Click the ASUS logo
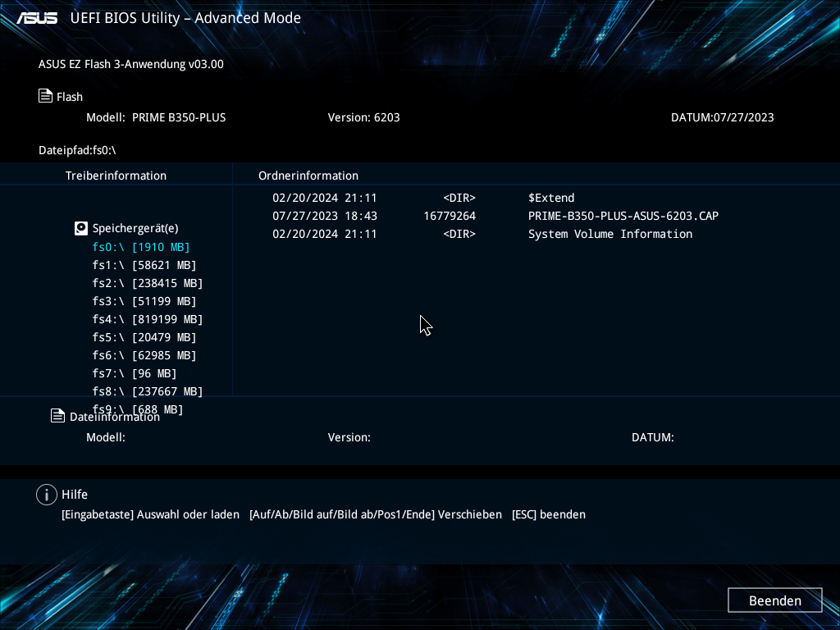Screen dimensions: 840x630 click(x=37, y=18)
